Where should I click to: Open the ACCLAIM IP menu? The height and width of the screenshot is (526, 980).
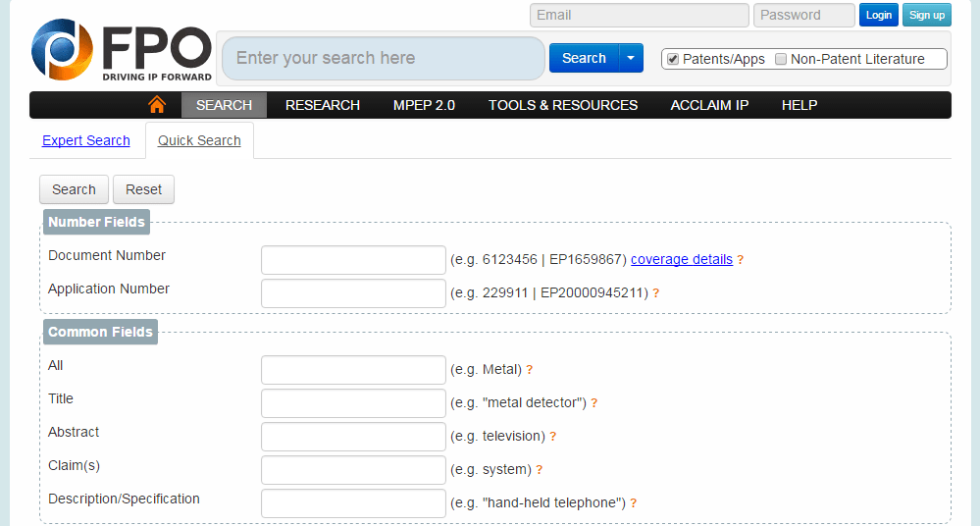709,105
